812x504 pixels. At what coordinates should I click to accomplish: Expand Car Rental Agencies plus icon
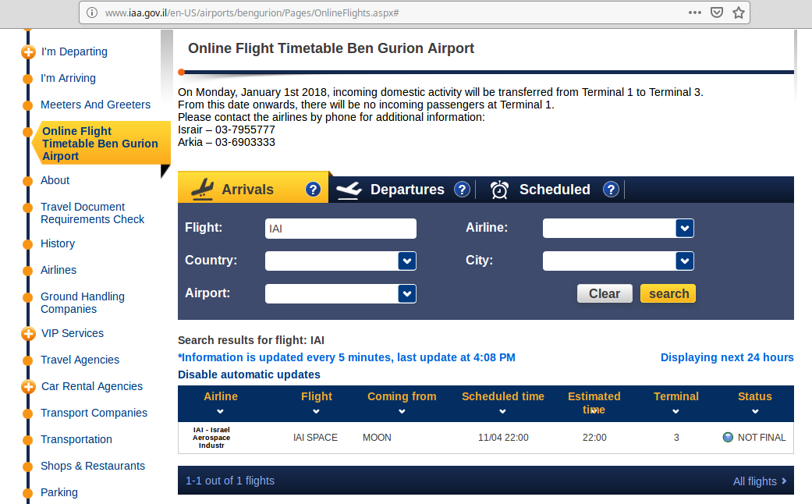click(x=29, y=387)
